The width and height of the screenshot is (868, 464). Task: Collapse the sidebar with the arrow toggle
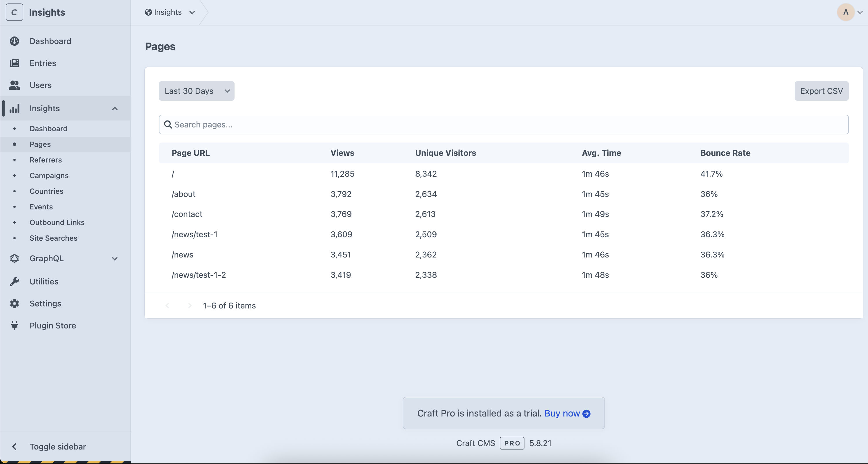14,447
